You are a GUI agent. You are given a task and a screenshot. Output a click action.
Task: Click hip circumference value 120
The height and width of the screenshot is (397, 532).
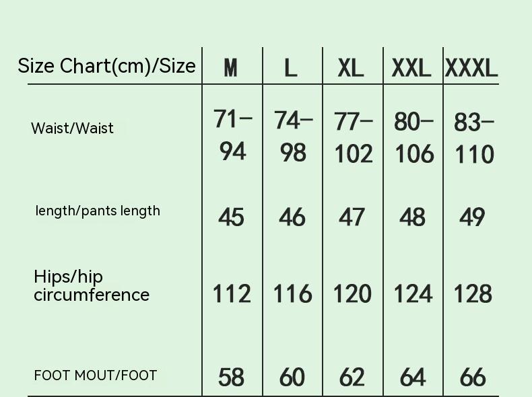(x=353, y=294)
